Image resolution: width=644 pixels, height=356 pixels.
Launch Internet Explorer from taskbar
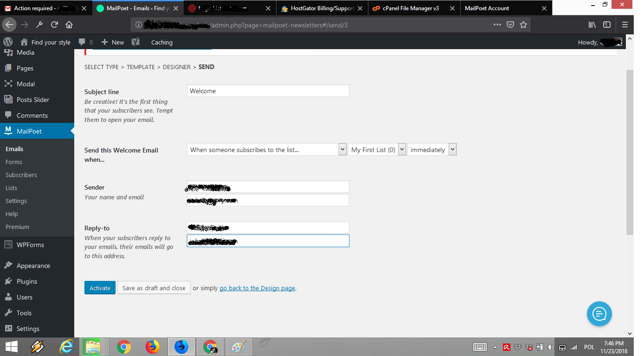point(66,347)
